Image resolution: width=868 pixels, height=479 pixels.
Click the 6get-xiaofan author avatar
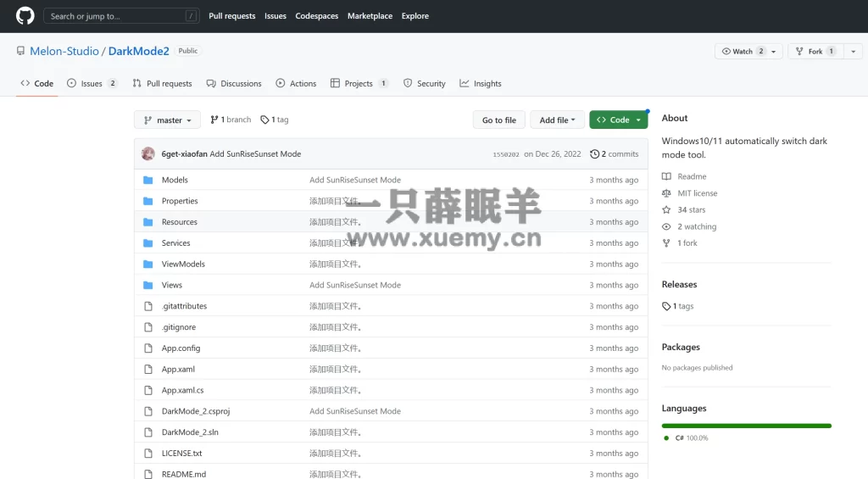pyautogui.click(x=147, y=154)
